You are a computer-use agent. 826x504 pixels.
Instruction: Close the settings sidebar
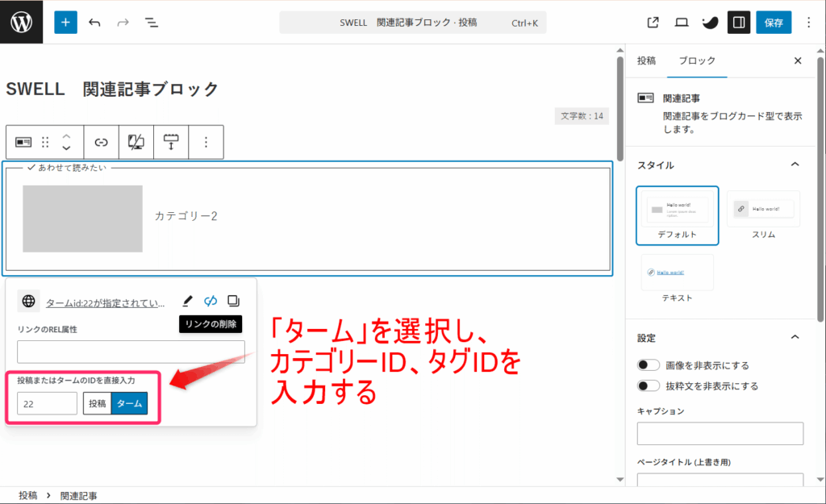coord(798,60)
